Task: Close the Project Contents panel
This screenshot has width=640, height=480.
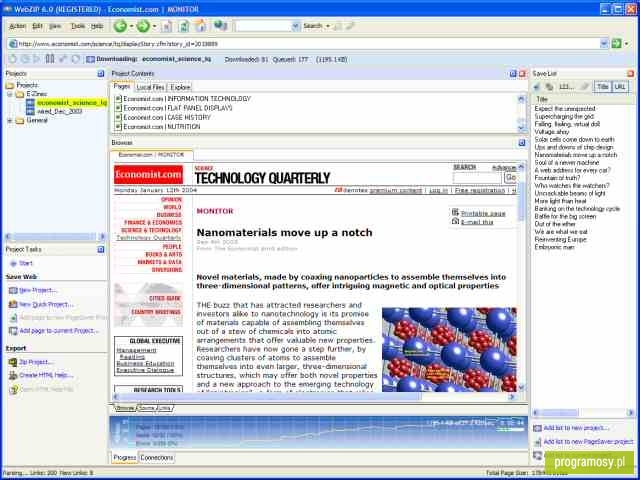Action: 522,73
